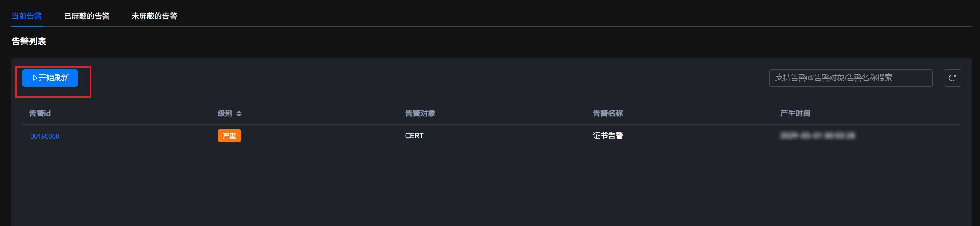Click the play triangle icon in 开始刷新
This screenshot has height=226, width=980.
[35, 78]
